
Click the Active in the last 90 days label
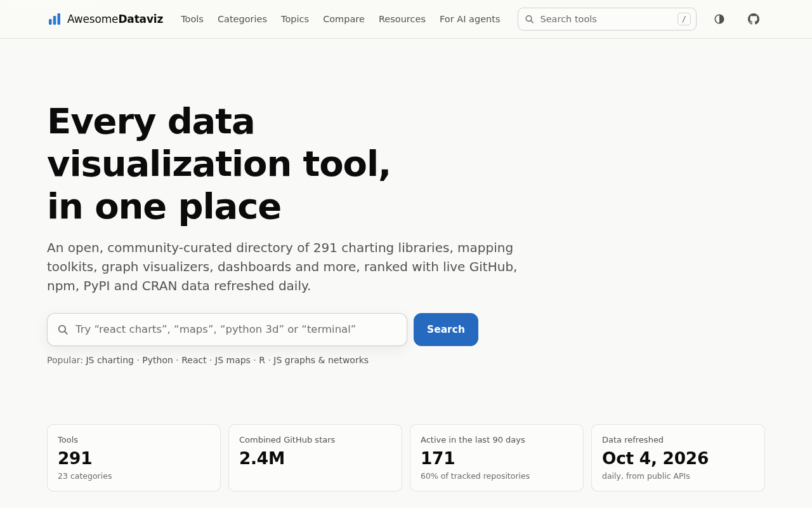point(473,439)
